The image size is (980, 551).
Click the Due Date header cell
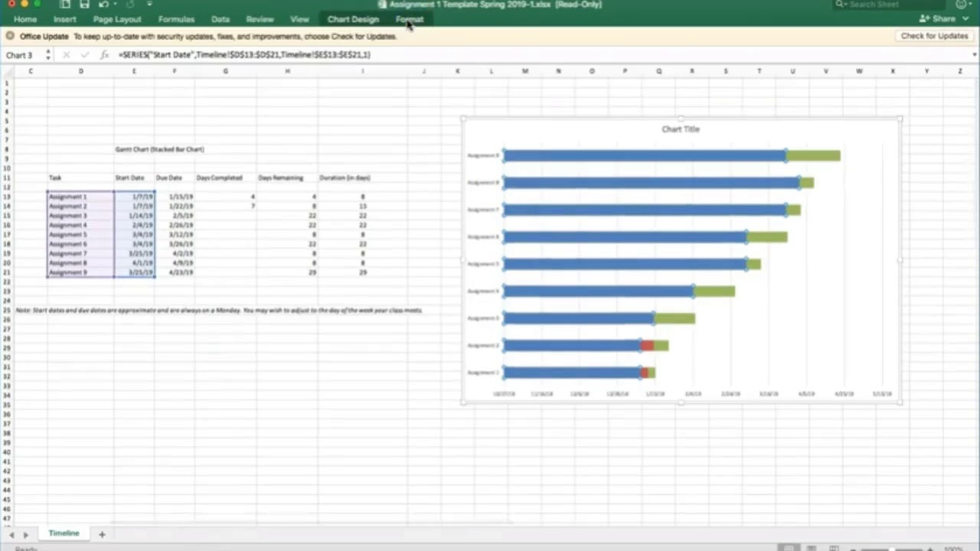[174, 178]
